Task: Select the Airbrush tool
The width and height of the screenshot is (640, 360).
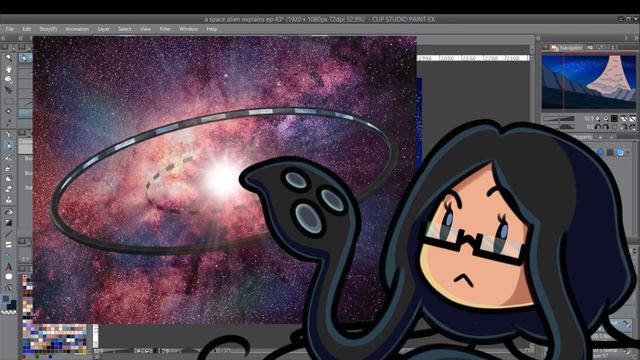Action: (9, 168)
